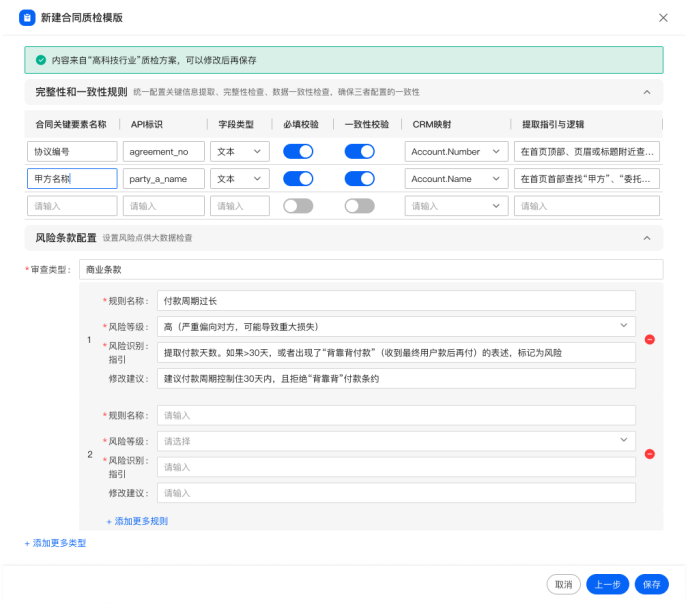Viewport: 688px width, 605px height.
Task: Open Account.Name CRM映射 dropdown
Action: tap(457, 179)
